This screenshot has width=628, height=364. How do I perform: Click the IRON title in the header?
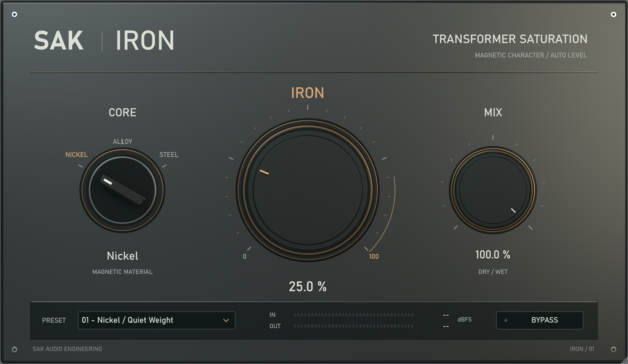pos(145,40)
